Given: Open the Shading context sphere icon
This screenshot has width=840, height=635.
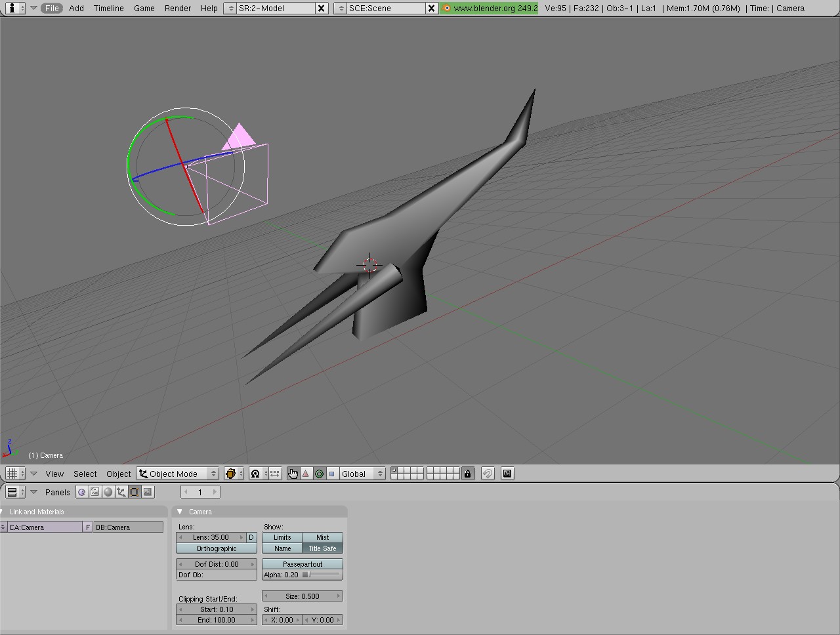Looking at the screenshot, I should coord(108,492).
